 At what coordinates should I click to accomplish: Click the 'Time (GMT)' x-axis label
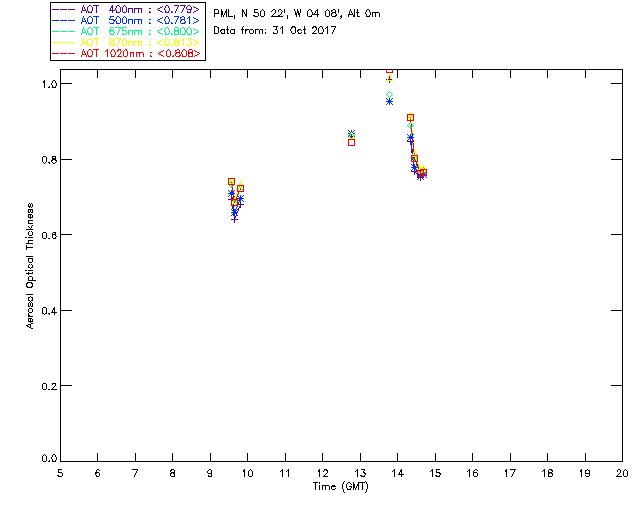[340, 486]
